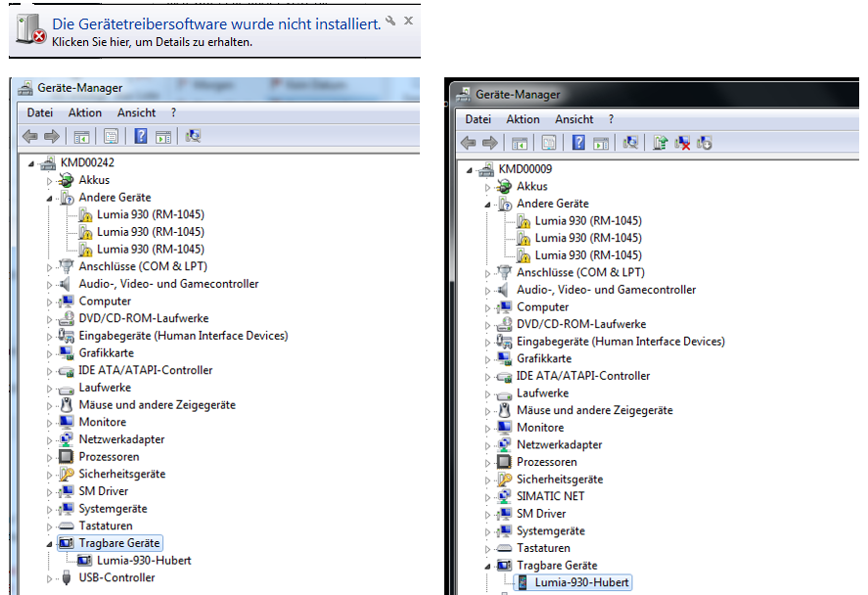Image resolution: width=868 pixels, height=595 pixels.
Task: Open Datei menu in left Geräte-Manager
Action: click(x=40, y=113)
